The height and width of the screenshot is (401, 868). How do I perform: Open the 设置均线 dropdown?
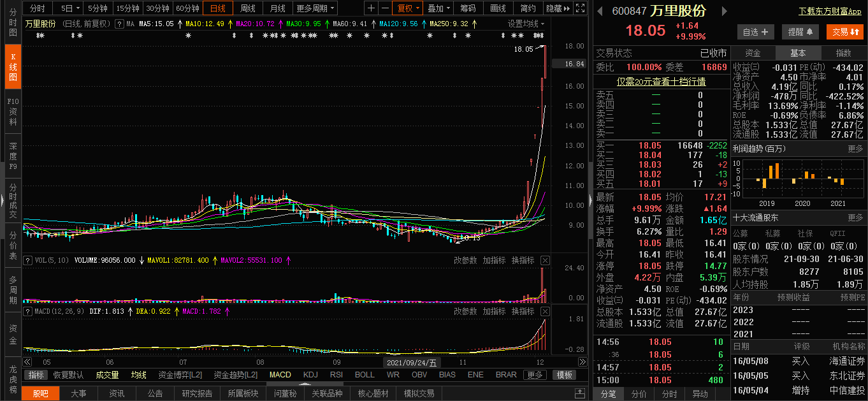[526, 24]
